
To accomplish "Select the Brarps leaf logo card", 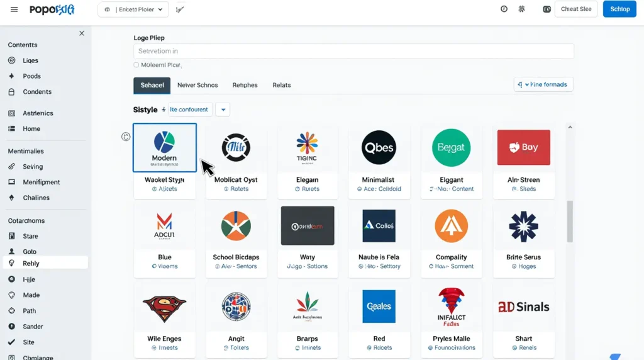I will point(307,320).
